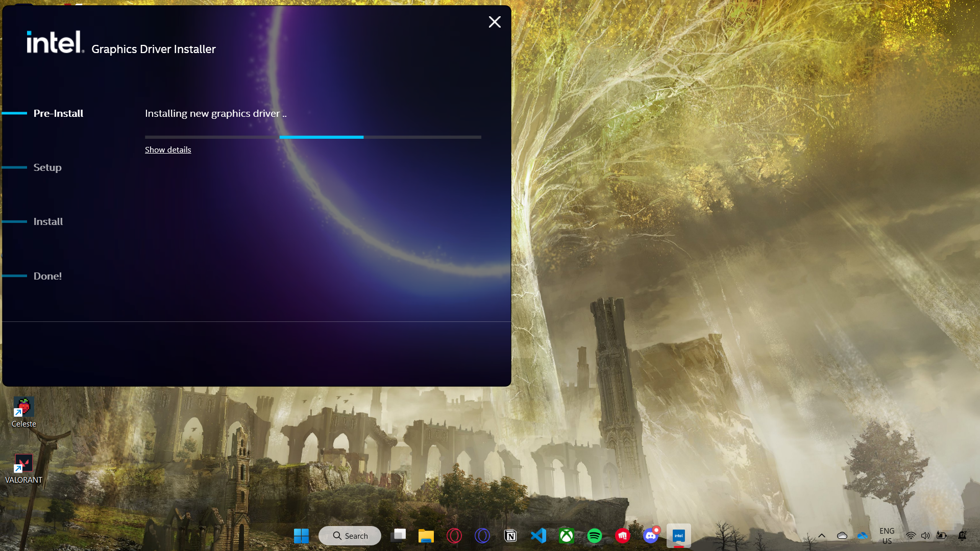This screenshot has width=980, height=551.
Task: Expand hidden system tray icons
Action: click(822, 536)
